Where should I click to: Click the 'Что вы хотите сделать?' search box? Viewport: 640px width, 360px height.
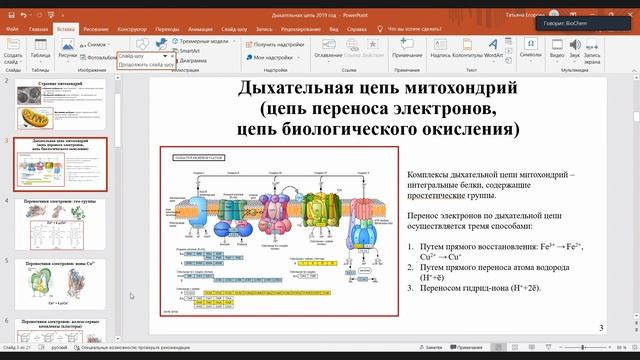click(x=414, y=29)
